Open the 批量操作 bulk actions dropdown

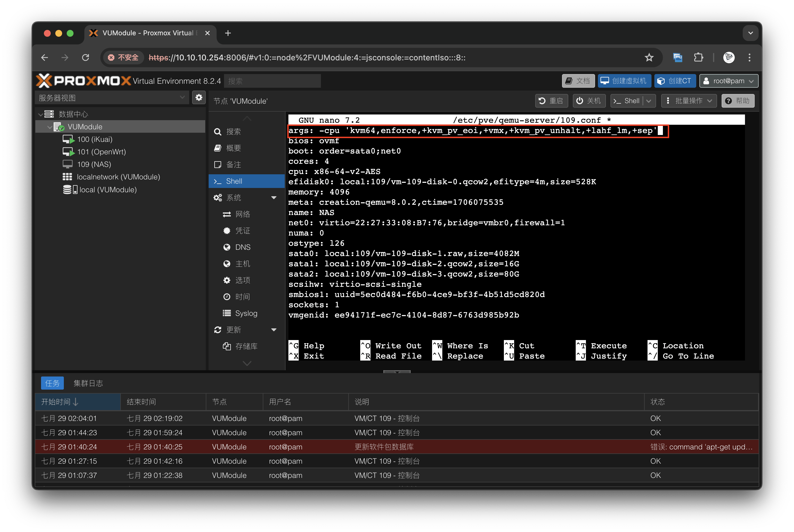click(x=689, y=101)
